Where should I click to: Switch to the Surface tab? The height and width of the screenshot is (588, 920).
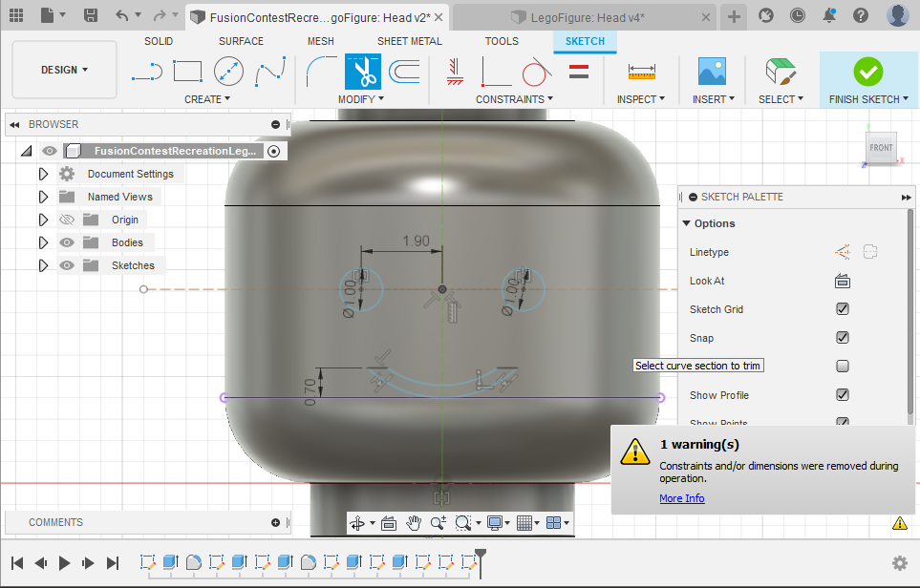[241, 41]
